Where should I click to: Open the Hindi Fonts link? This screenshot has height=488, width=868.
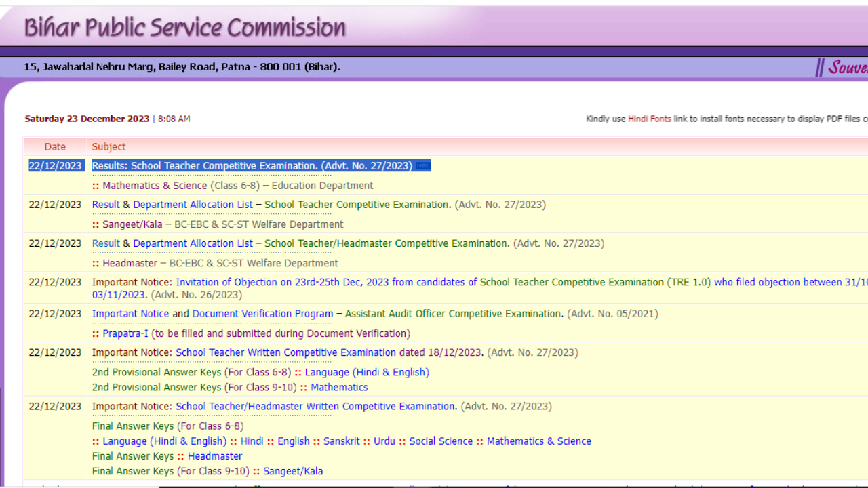pos(650,119)
